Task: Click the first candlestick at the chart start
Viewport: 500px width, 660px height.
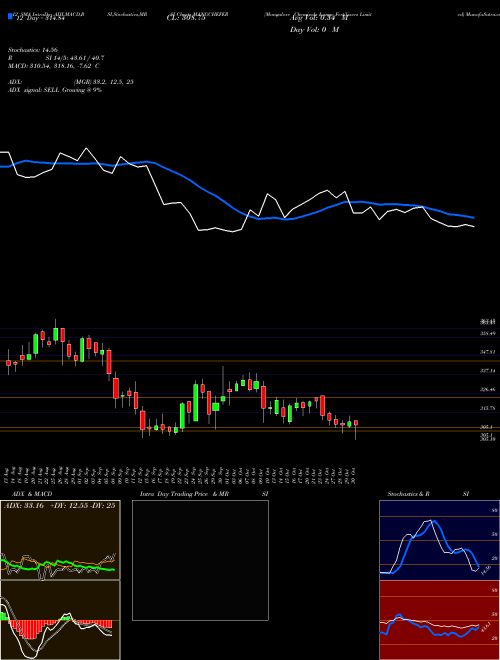Action: click(x=8, y=362)
